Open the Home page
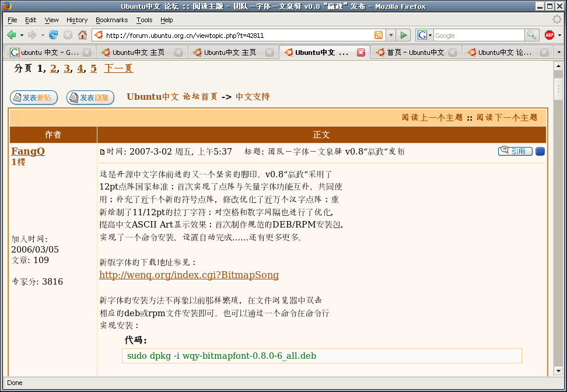This screenshot has width=567, height=392. click(82, 35)
